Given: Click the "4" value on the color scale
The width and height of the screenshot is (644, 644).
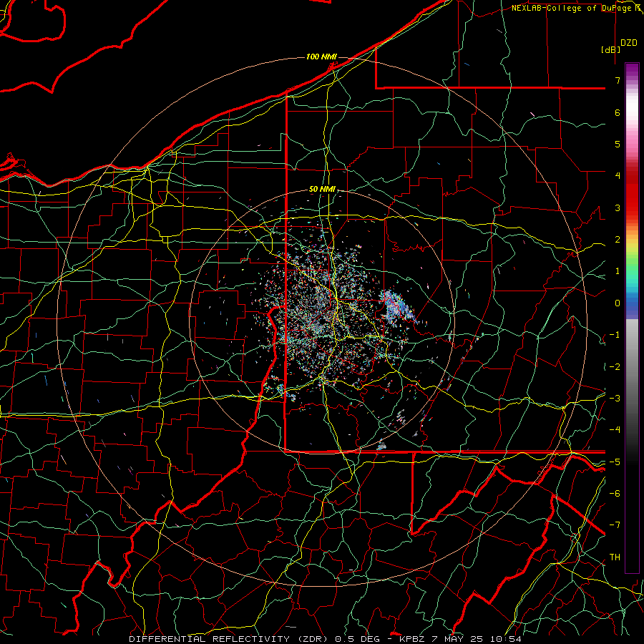Looking at the screenshot, I should pos(618,176).
